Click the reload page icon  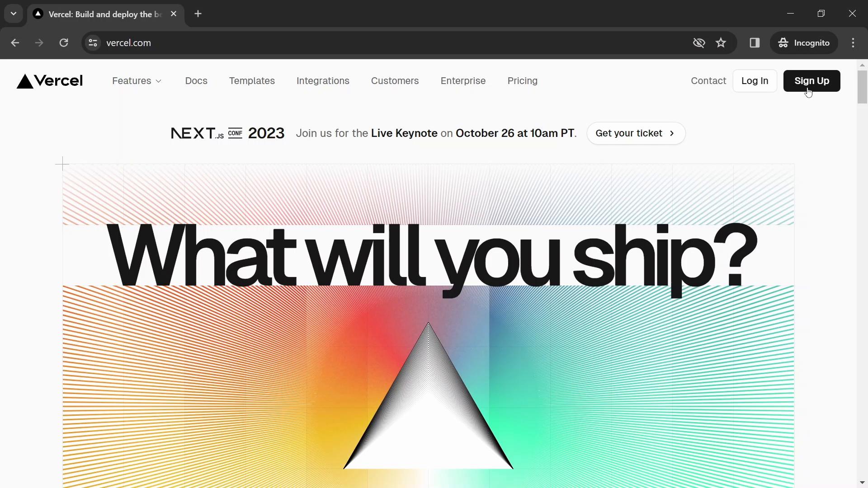[64, 42]
